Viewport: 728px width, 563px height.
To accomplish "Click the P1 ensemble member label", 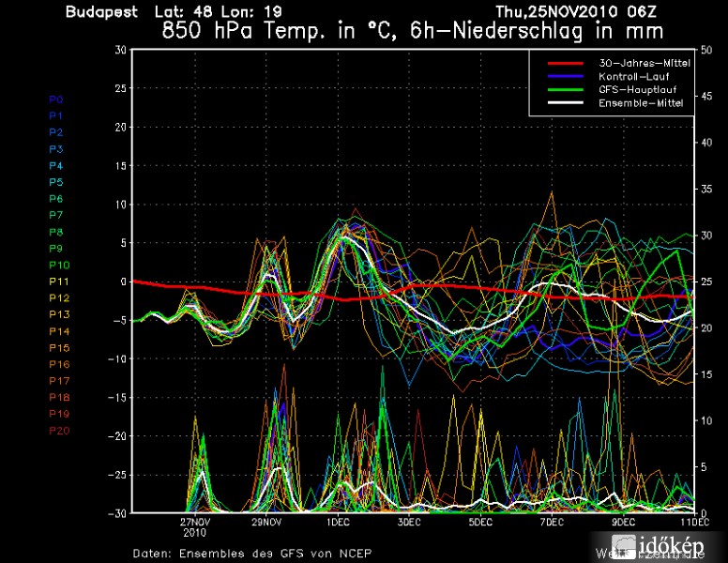I will 55,115.
